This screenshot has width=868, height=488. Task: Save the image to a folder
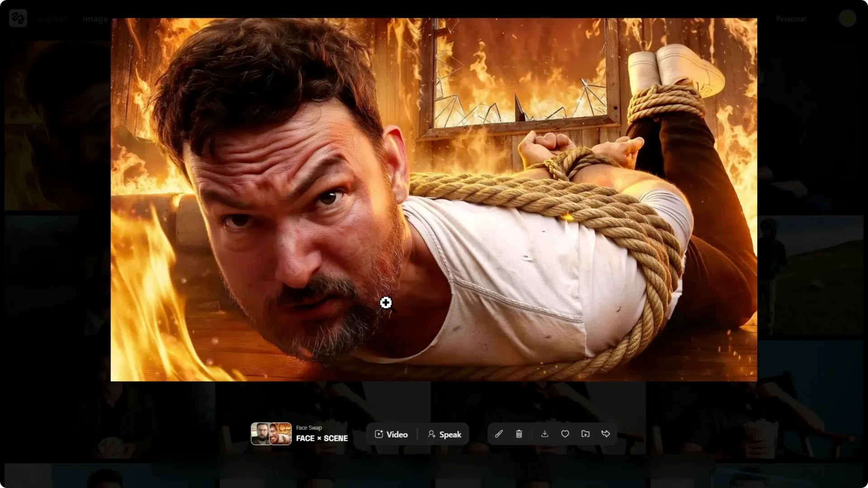tap(585, 434)
